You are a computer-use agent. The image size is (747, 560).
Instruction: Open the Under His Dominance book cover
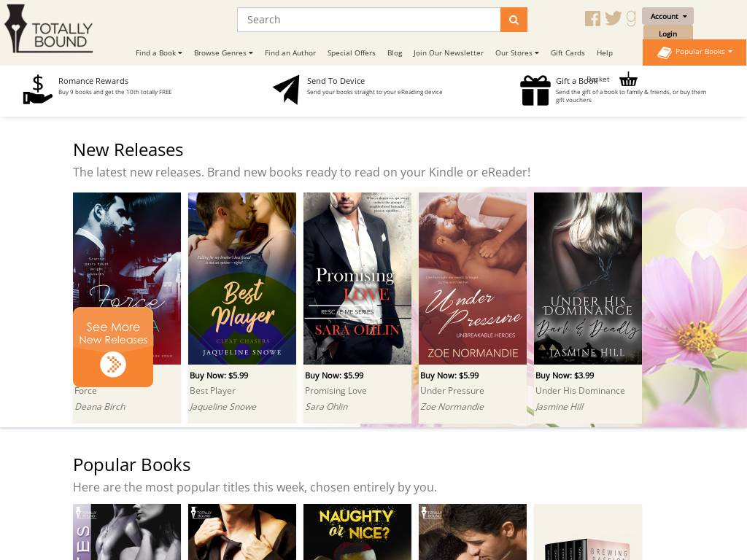tap(588, 279)
